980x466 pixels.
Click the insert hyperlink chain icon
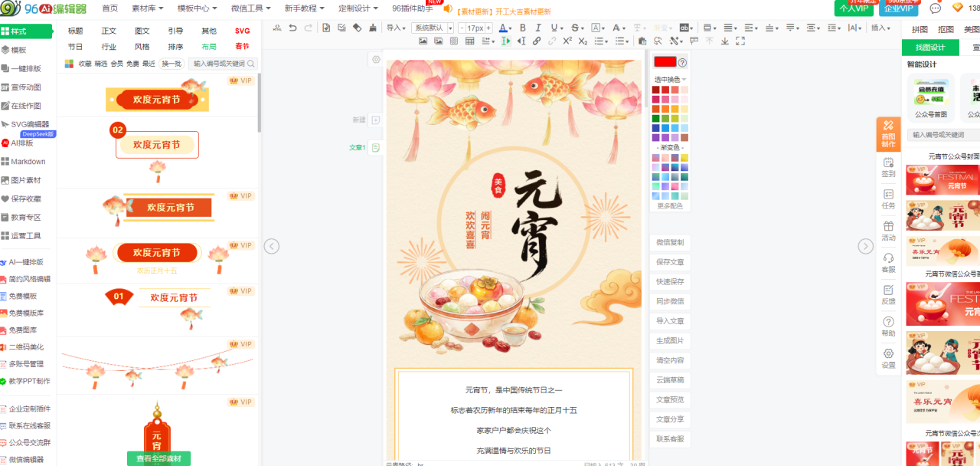click(536, 41)
